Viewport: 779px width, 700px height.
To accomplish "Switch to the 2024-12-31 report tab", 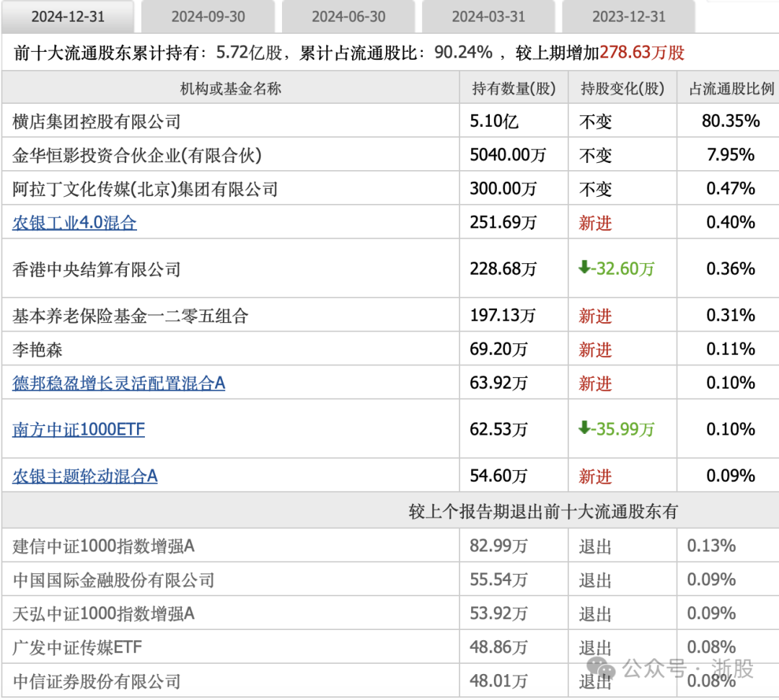I will [x=68, y=17].
